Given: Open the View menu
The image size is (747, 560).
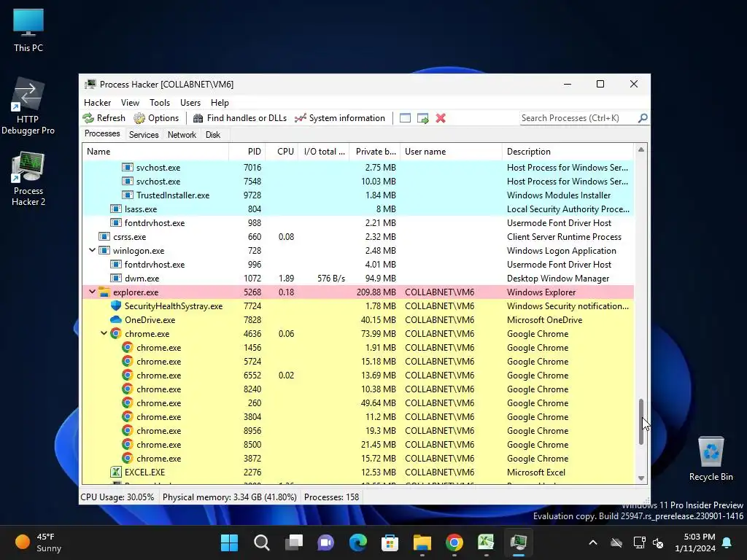Looking at the screenshot, I should click(x=130, y=102).
